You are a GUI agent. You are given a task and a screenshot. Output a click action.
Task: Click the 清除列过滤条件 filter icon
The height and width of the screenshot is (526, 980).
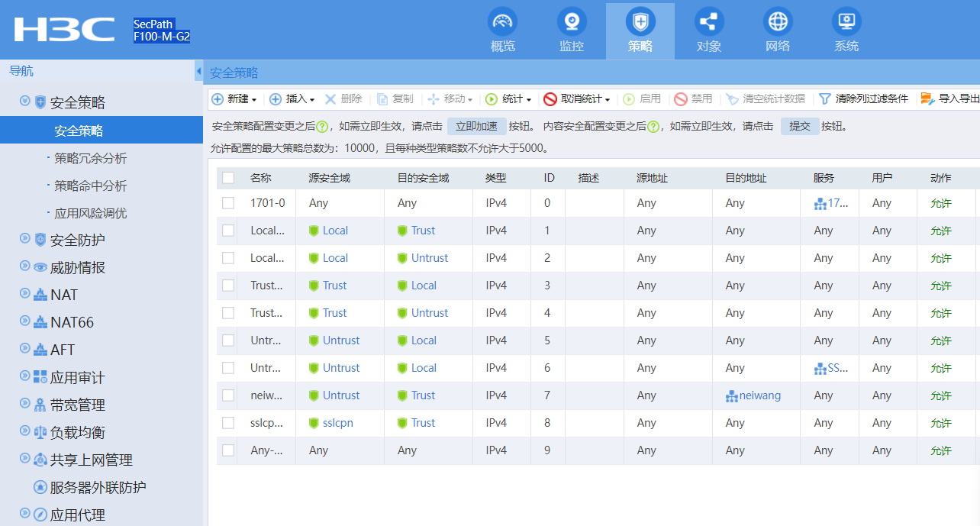pos(825,99)
